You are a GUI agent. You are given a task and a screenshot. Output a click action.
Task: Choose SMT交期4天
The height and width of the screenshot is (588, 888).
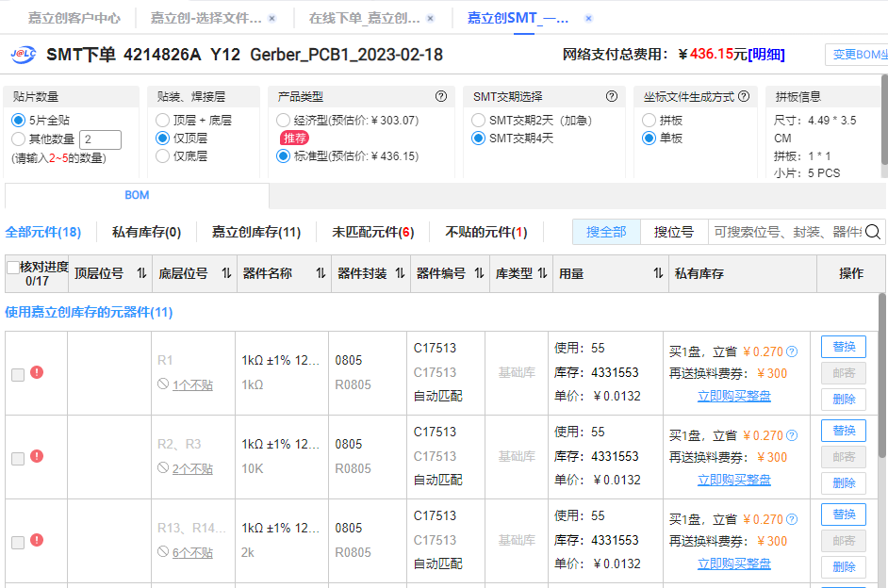(x=479, y=139)
